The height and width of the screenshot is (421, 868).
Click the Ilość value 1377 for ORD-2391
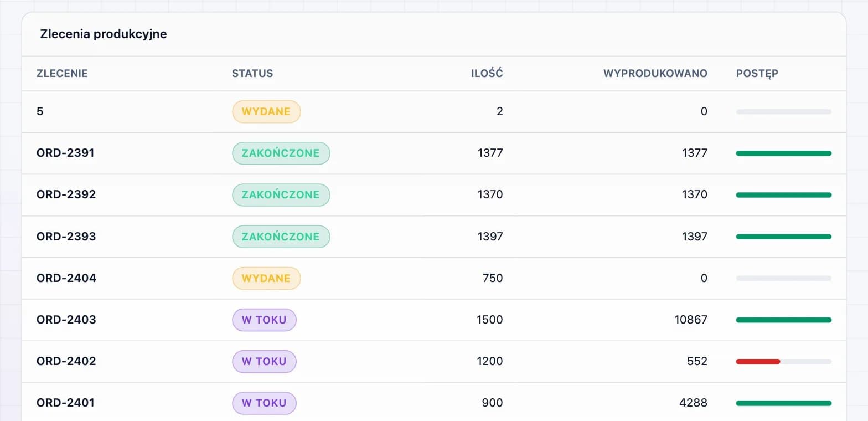pos(490,153)
